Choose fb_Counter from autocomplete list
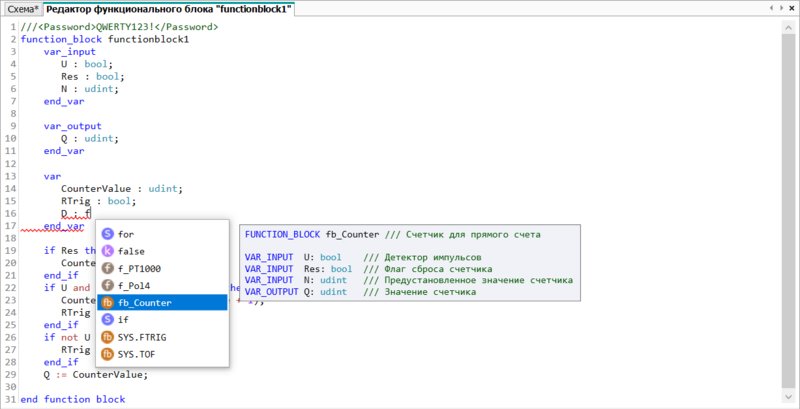The width and height of the screenshot is (800, 409). click(x=162, y=302)
